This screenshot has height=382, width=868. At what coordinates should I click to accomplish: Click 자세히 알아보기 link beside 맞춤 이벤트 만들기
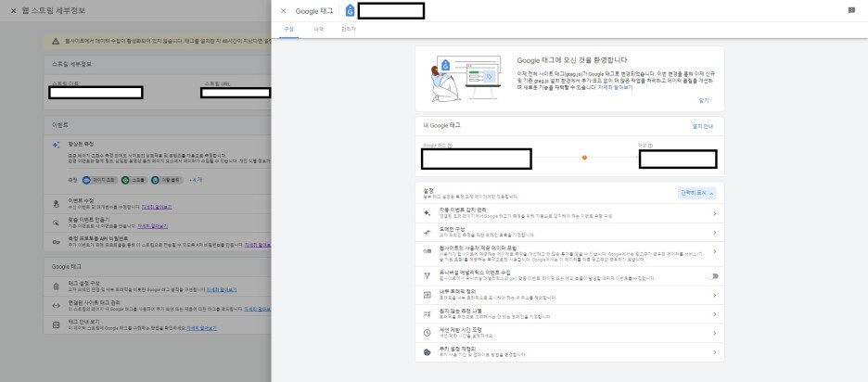[152, 226]
